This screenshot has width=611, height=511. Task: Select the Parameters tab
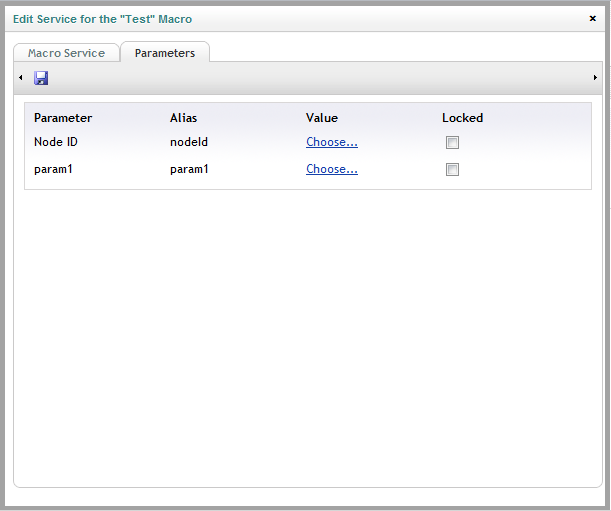click(x=165, y=53)
